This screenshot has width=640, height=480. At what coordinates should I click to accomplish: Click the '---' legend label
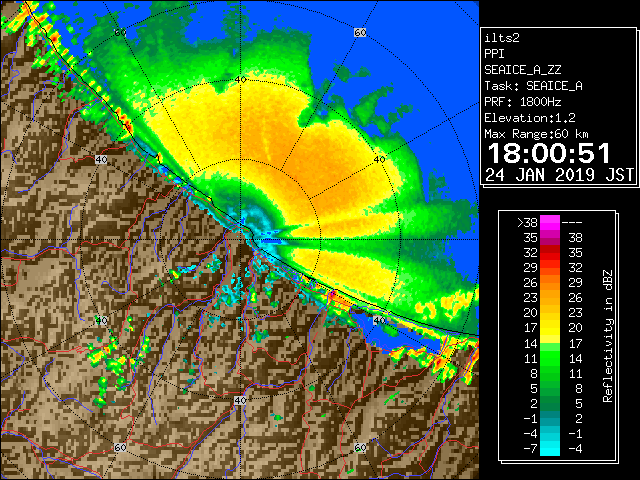[x=572, y=222]
